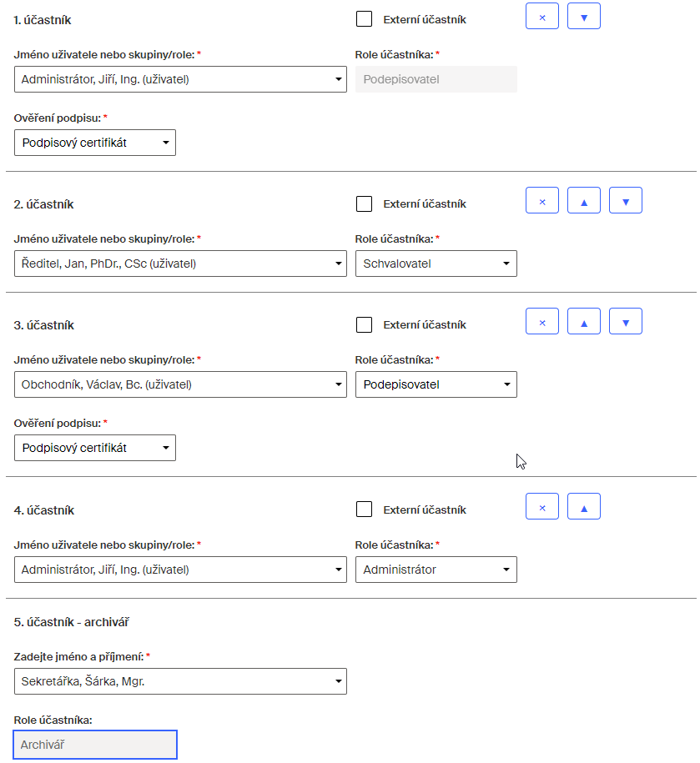The width and height of the screenshot is (700, 763).
Task: Open the Ředitel, Jan user dropdown
Action: pyautogui.click(x=180, y=264)
